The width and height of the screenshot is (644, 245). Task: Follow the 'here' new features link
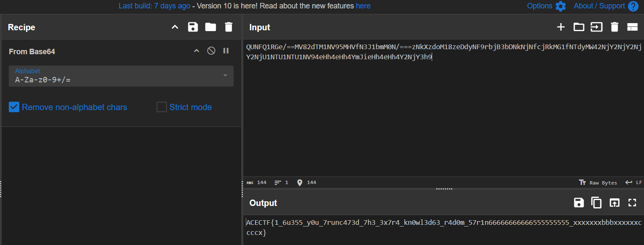(363, 6)
